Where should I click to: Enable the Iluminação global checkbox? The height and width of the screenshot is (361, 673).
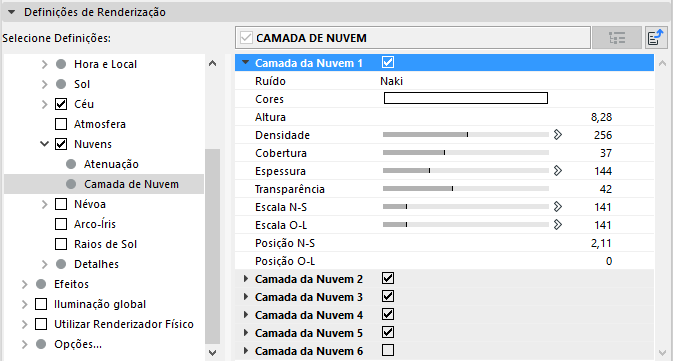(41, 304)
